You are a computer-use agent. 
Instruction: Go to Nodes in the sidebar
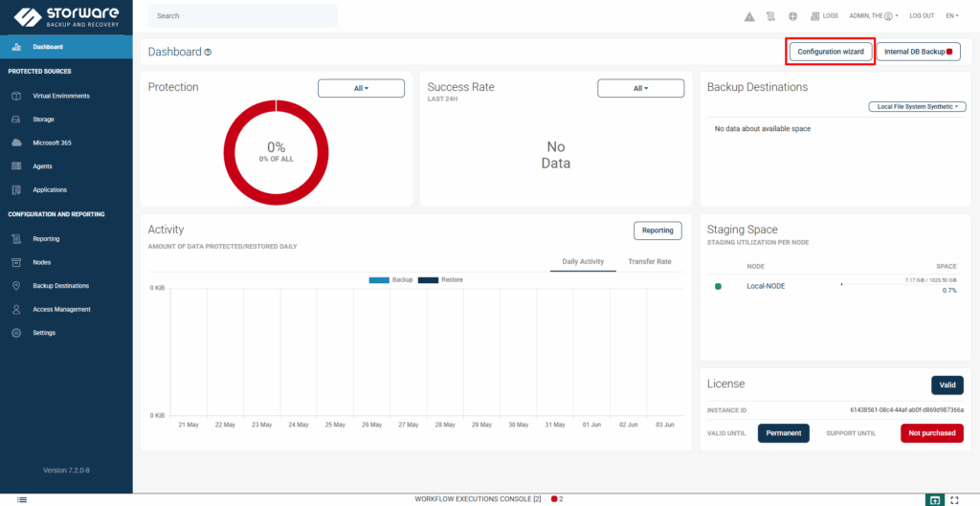[x=42, y=262]
